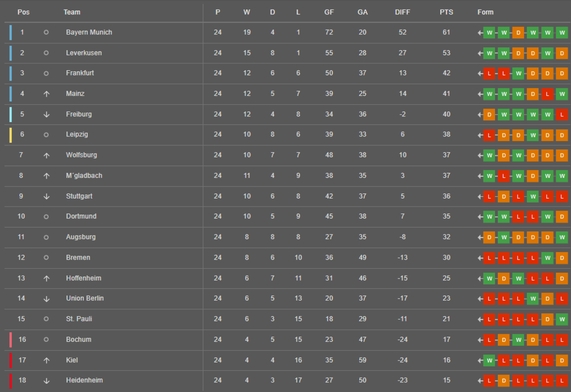
Task: Click the down arrow beside Stuttgart
Action: tap(46, 197)
